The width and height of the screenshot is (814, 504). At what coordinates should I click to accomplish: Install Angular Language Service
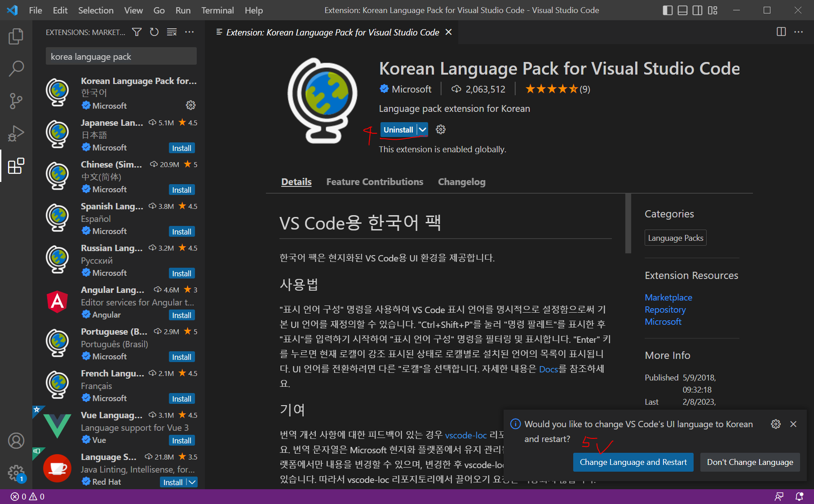tap(181, 315)
